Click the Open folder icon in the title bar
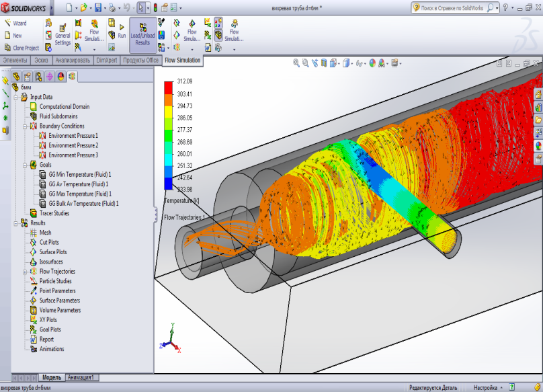This screenshot has width=543, height=392. pos(83,7)
